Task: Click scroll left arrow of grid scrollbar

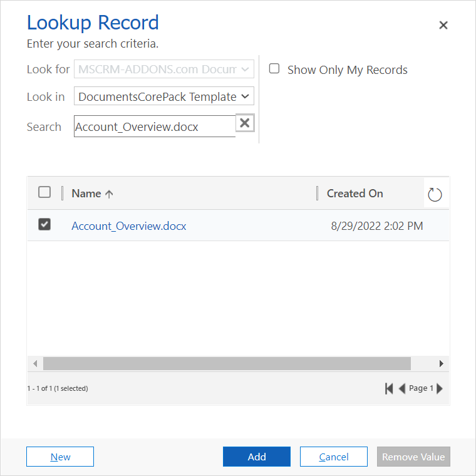Action: click(35, 363)
